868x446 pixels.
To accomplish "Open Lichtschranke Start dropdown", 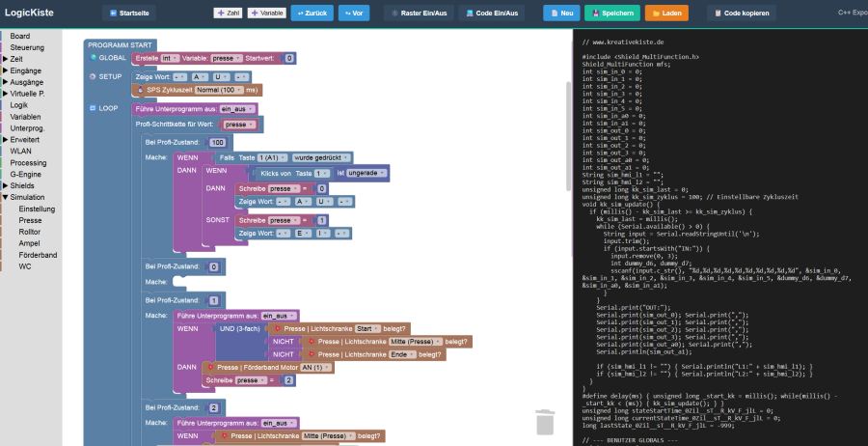I will point(367,328).
